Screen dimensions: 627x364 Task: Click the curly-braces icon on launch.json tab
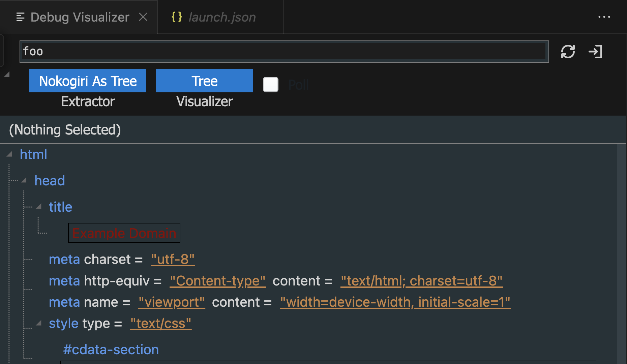click(177, 17)
